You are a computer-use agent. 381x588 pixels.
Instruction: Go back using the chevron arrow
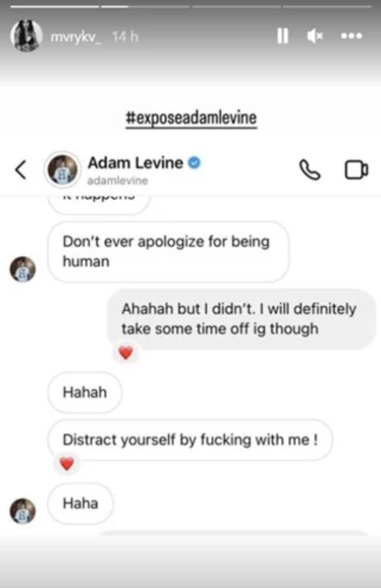21,169
